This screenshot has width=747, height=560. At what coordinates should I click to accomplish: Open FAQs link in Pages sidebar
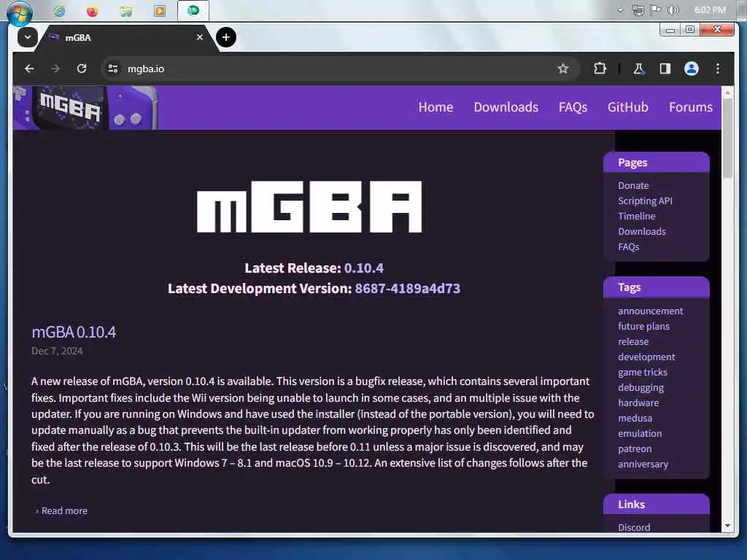(628, 246)
